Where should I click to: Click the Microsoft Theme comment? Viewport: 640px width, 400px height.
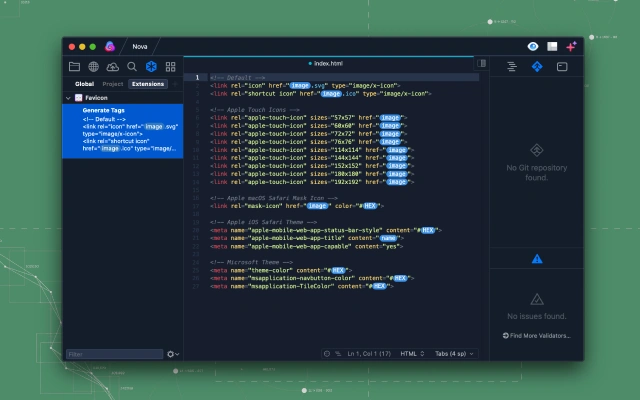point(251,262)
